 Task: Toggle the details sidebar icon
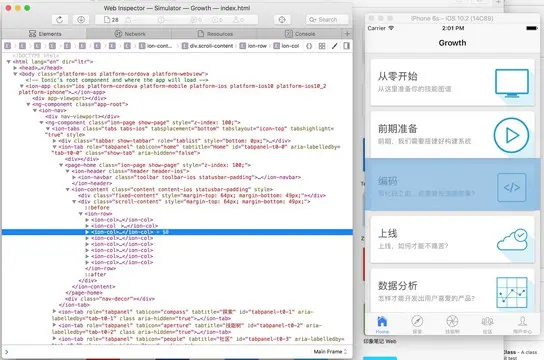click(x=346, y=46)
